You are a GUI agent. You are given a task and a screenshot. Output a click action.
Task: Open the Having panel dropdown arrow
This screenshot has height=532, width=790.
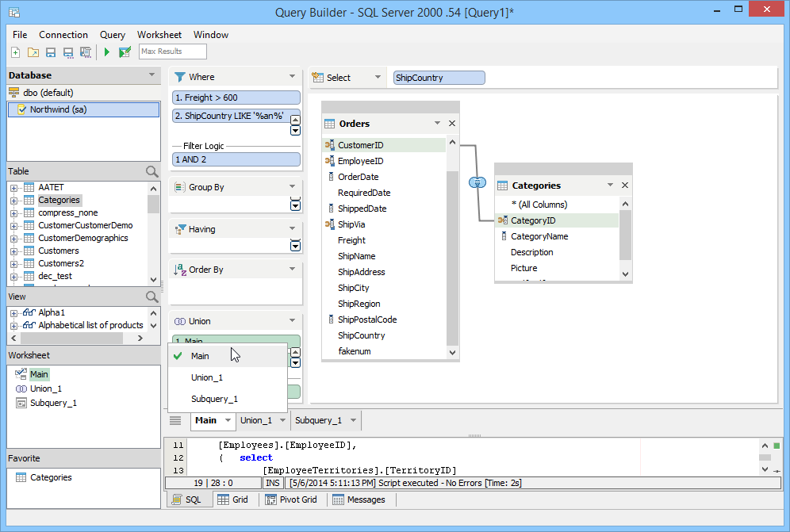[292, 228]
